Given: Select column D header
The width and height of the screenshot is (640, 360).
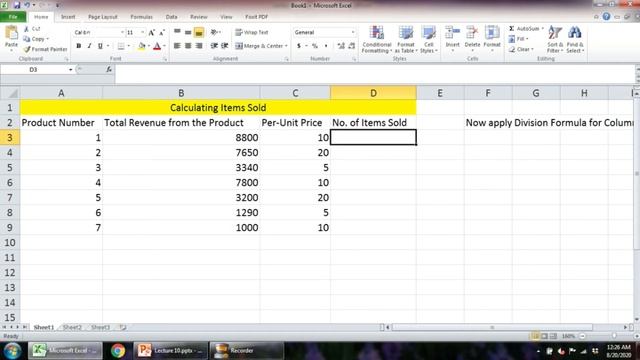Looking at the screenshot, I should tap(373, 93).
